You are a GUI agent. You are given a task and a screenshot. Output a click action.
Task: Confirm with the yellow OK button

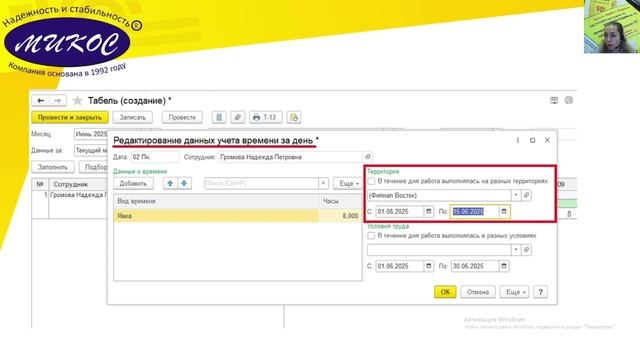(445, 292)
